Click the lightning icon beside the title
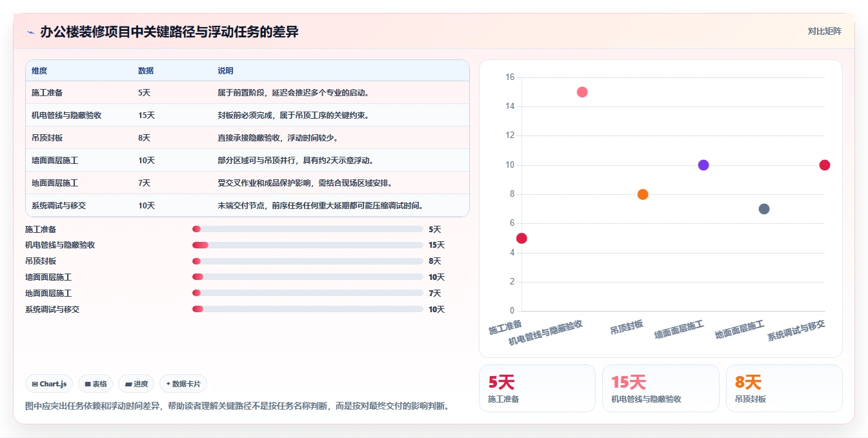 coord(30,32)
